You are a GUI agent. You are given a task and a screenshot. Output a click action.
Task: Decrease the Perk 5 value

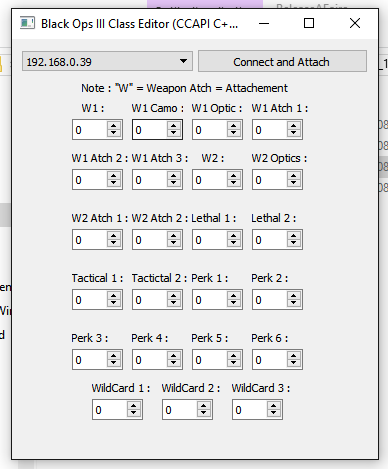click(234, 363)
